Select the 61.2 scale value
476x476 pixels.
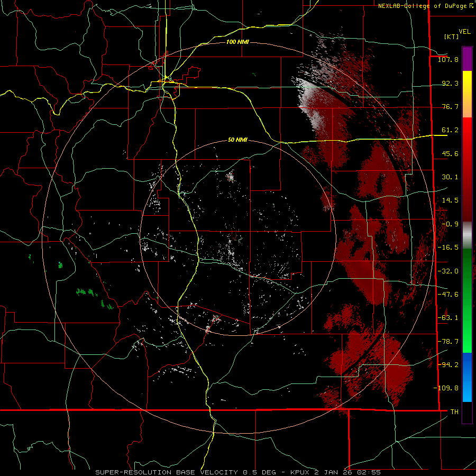[450, 130]
